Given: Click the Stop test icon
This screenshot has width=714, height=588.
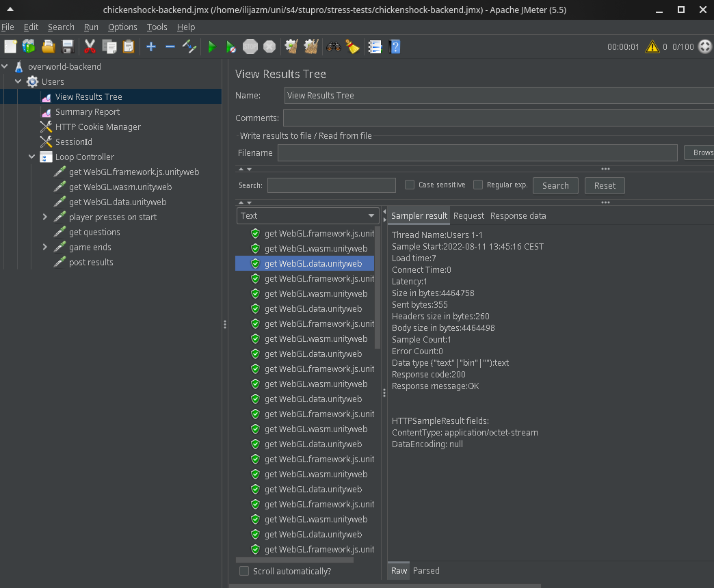Looking at the screenshot, I should click(250, 46).
